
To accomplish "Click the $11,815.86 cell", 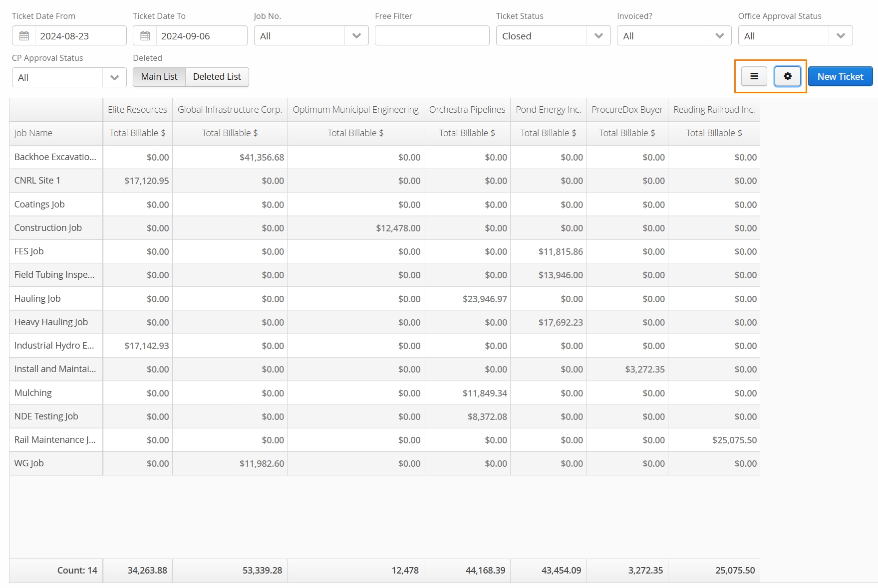I will pos(548,251).
